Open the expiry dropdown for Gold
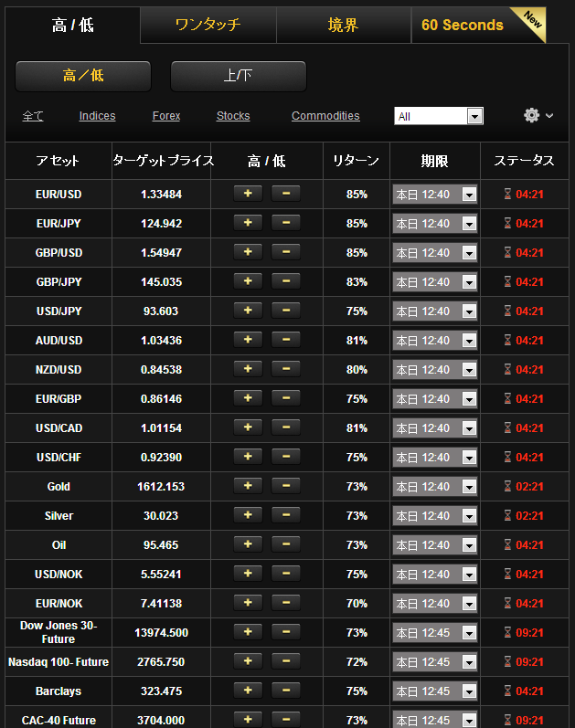575x728 pixels. (x=435, y=487)
